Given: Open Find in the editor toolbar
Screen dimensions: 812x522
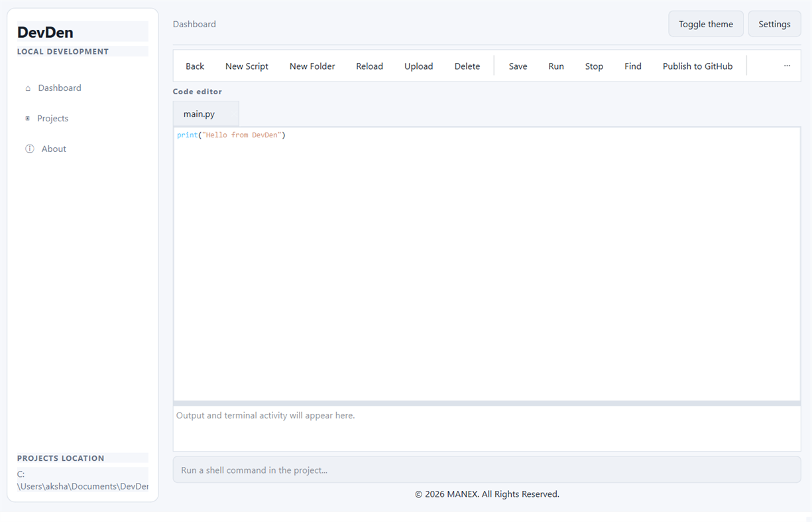Looking at the screenshot, I should coord(633,66).
